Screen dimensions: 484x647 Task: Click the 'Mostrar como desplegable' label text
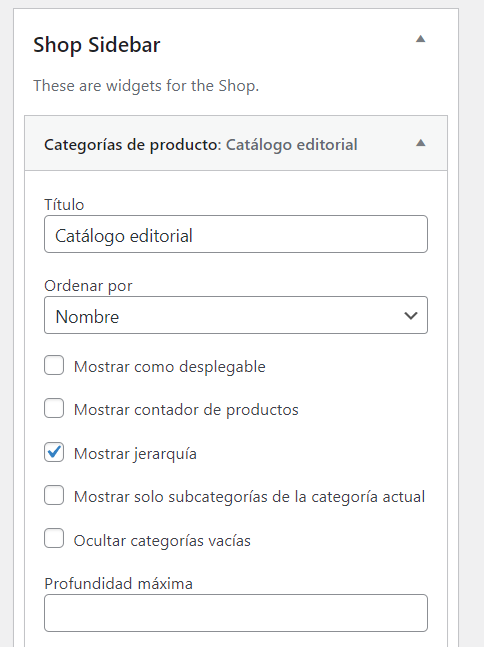(x=170, y=367)
